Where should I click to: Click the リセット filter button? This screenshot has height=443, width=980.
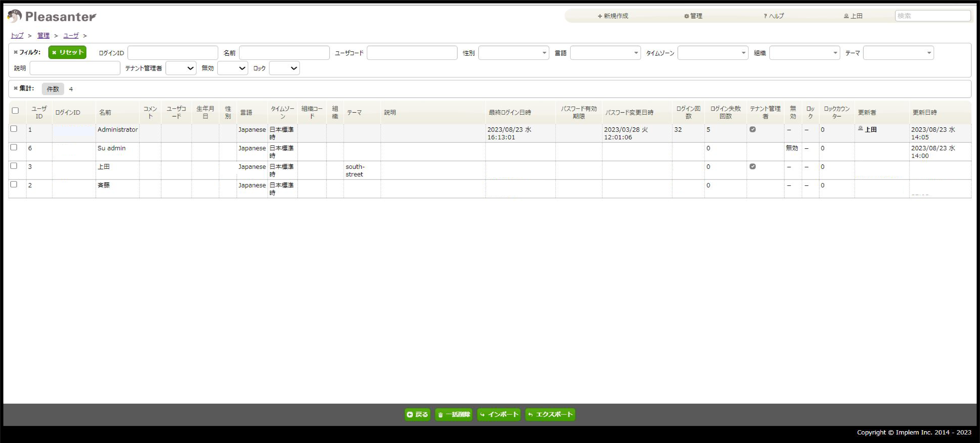click(x=67, y=52)
